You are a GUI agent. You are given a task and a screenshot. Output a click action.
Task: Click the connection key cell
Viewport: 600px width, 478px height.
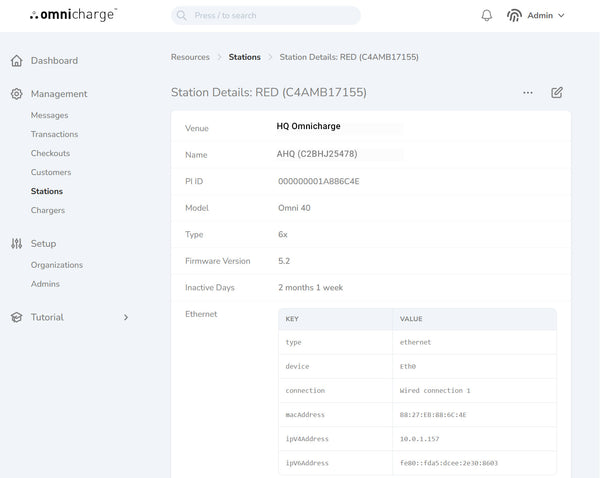[336, 390]
